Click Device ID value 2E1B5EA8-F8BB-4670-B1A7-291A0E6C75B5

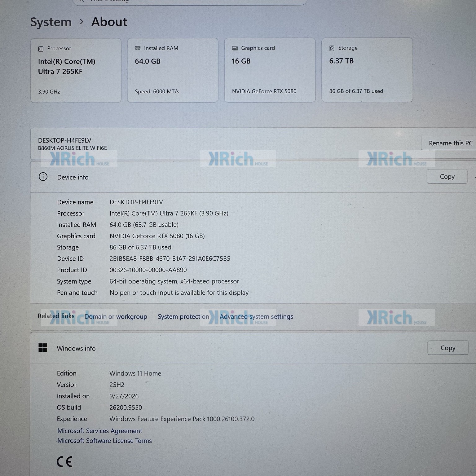[170, 258]
